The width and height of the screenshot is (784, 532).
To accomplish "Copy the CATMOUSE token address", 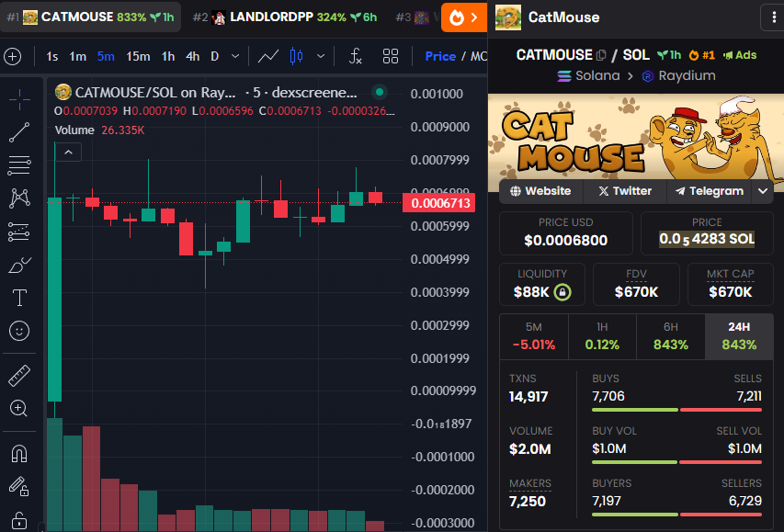I will (x=601, y=55).
